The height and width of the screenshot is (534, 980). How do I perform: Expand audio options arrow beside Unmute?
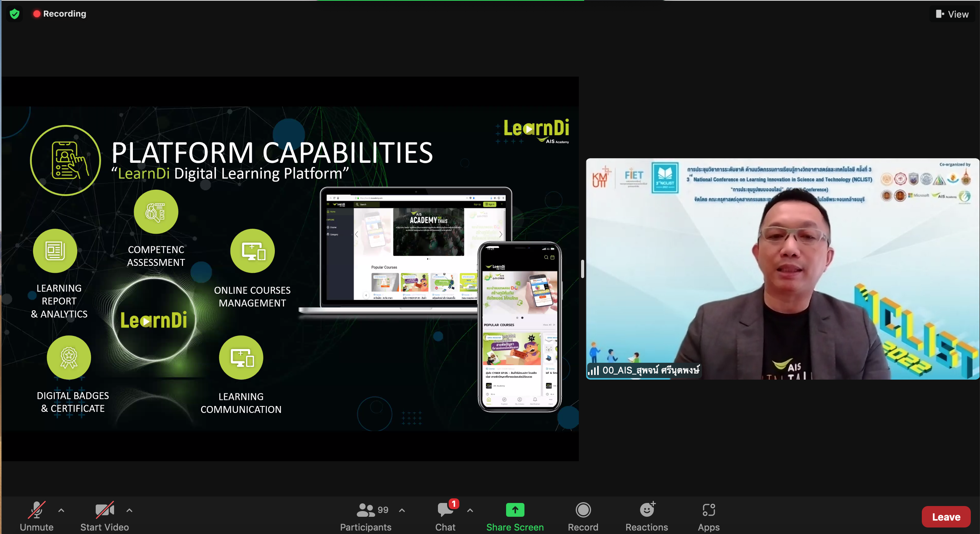pyautogui.click(x=61, y=510)
